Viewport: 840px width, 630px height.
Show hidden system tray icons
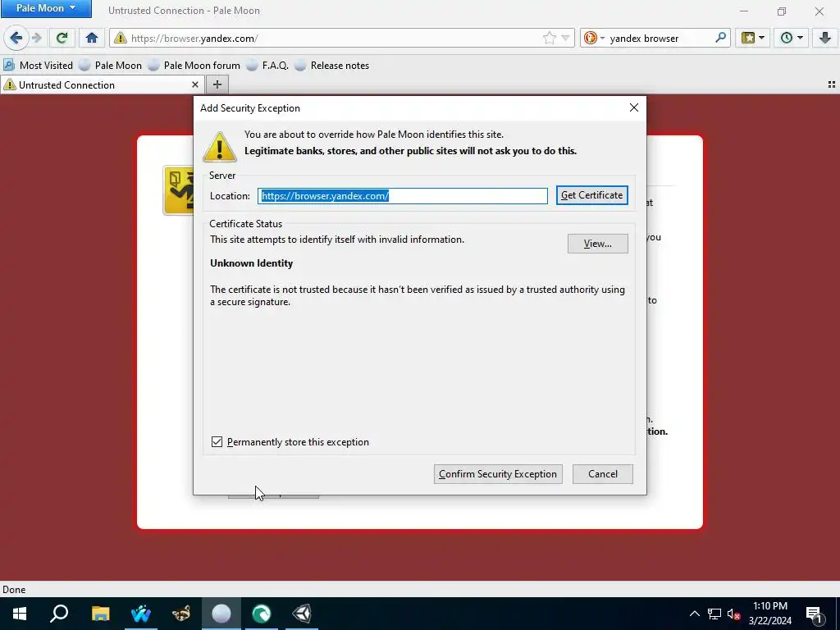pyautogui.click(x=694, y=614)
